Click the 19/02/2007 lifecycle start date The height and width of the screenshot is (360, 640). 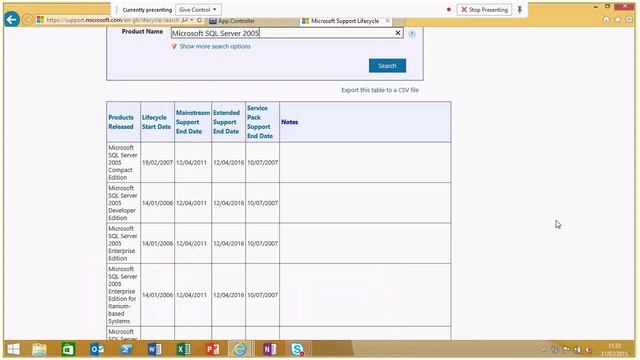coord(157,162)
